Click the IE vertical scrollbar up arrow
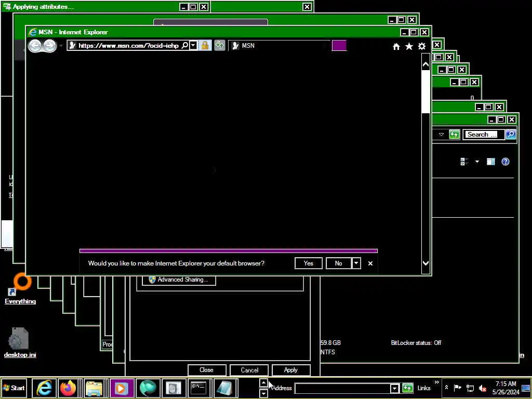This screenshot has height=399, width=532. (x=425, y=65)
